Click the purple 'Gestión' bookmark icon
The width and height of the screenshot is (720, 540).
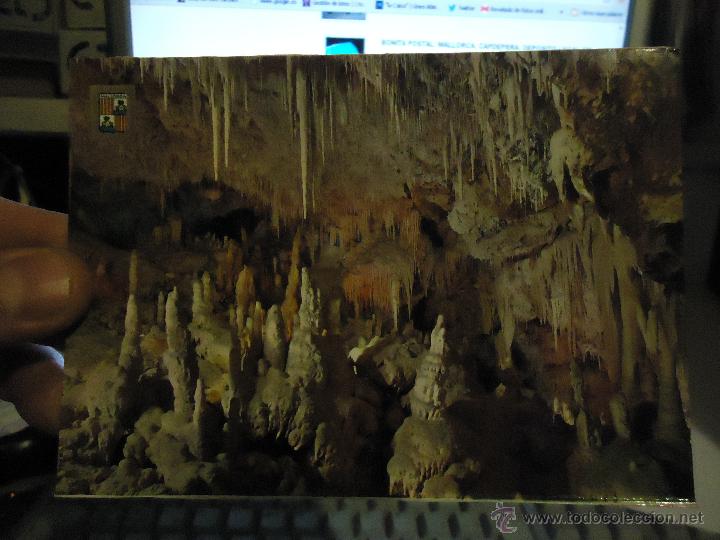[306, 4]
